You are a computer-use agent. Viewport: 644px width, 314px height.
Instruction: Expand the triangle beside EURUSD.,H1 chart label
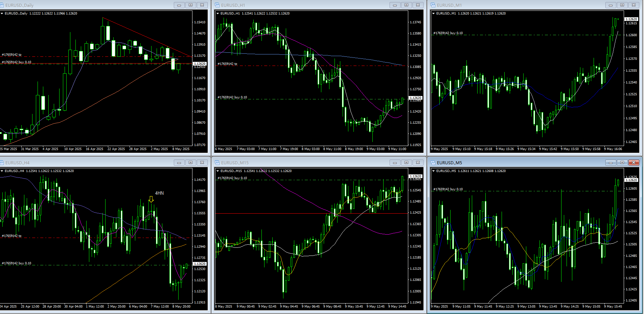coord(218,14)
